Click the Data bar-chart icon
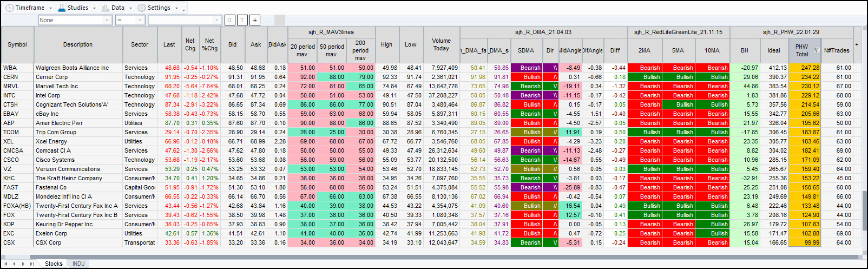This screenshot has height=269, width=868. click(105, 8)
